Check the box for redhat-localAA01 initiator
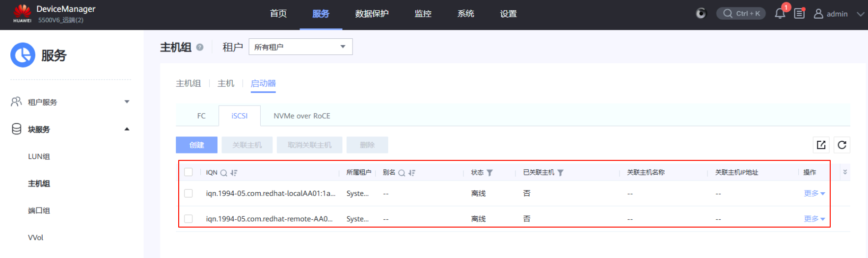The image size is (868, 258). point(189,193)
